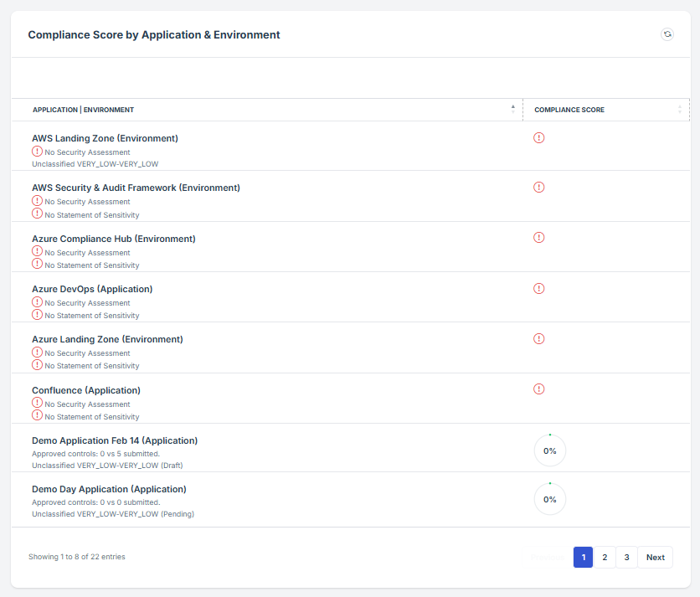Click Azure DevOps compliance score warning icon
This screenshot has height=597, width=700.
coord(538,288)
